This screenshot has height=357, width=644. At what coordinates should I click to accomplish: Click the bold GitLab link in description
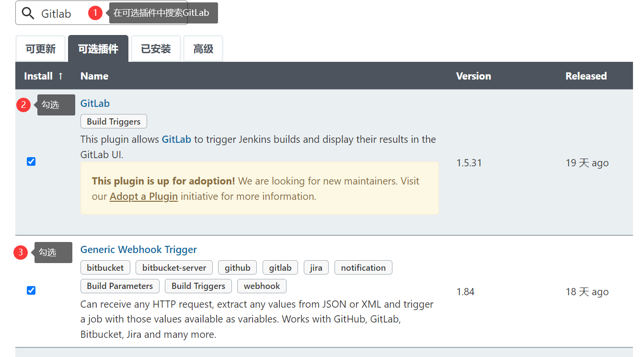[176, 139]
